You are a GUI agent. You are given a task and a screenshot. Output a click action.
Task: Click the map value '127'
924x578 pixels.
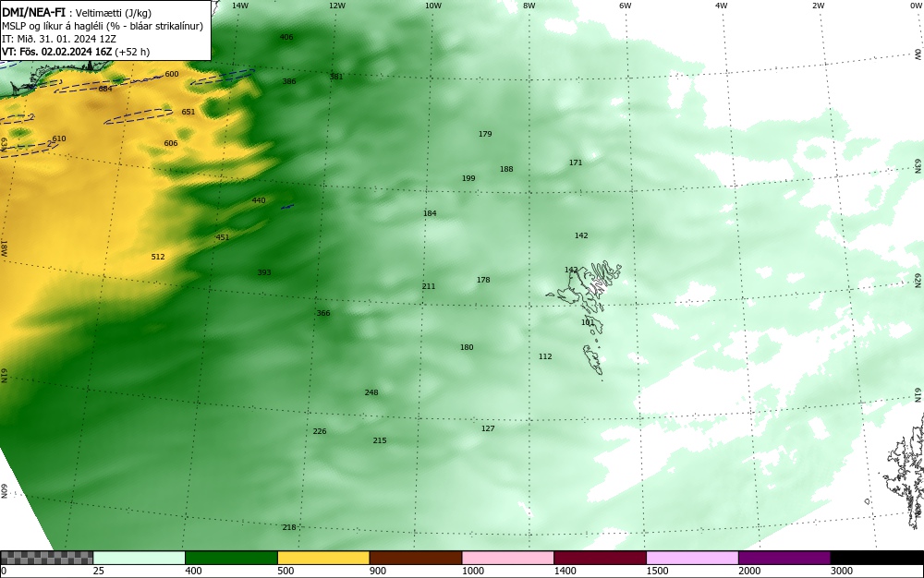[488, 428]
